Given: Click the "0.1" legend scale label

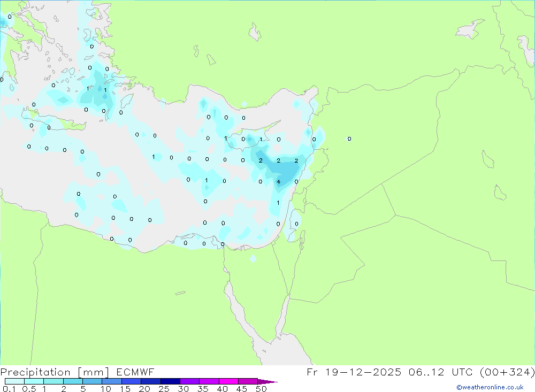Looking at the screenshot, I should pos(9,389).
